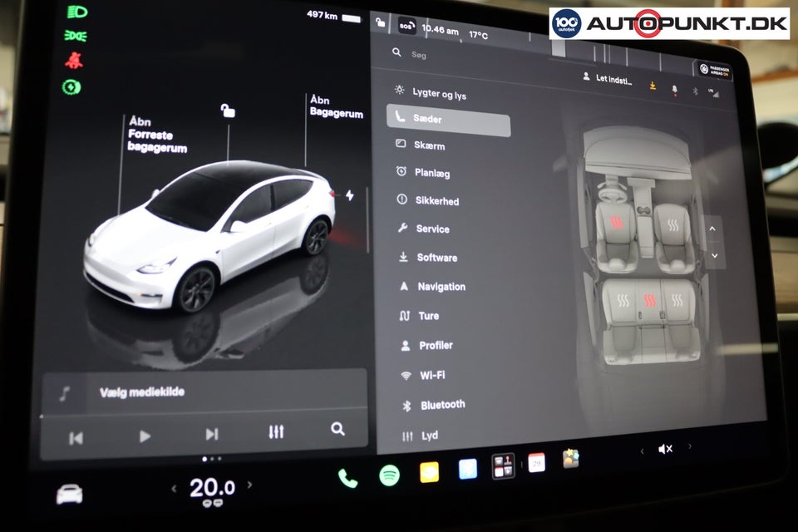Screen dimensions: 798x532
Task: Toggle front passenger seat heater
Action: 672,224
